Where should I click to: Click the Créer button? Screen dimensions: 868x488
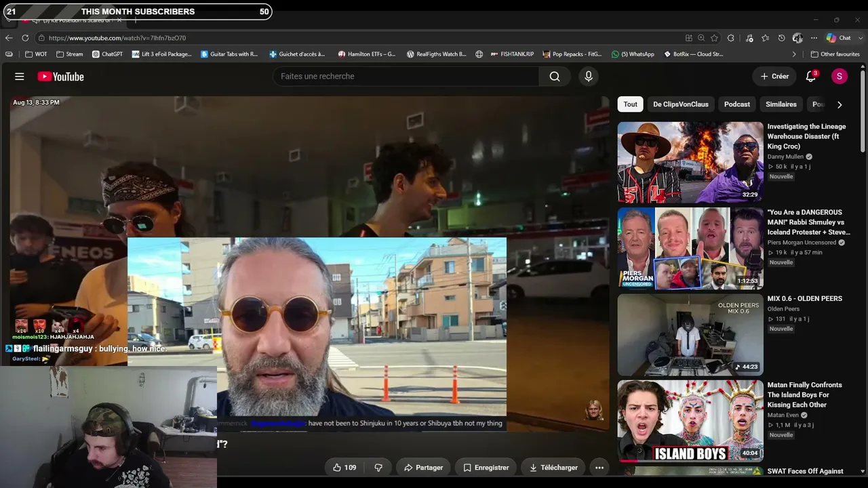774,77
